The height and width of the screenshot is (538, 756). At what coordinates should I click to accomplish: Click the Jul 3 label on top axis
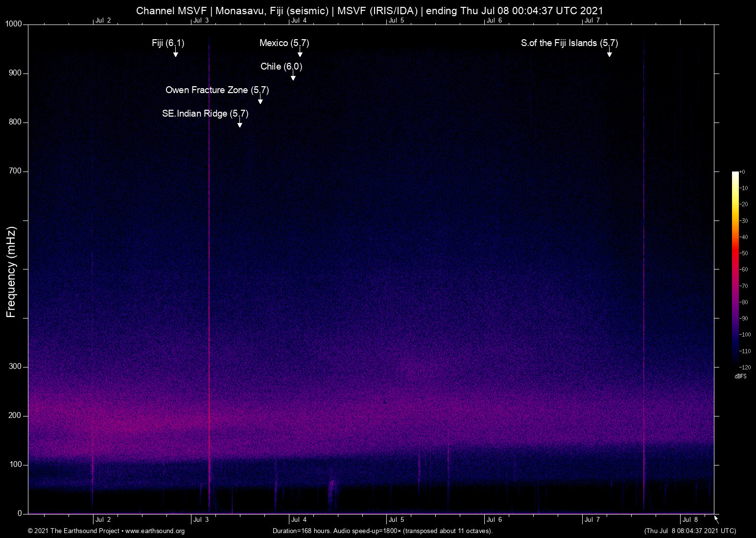[201, 21]
